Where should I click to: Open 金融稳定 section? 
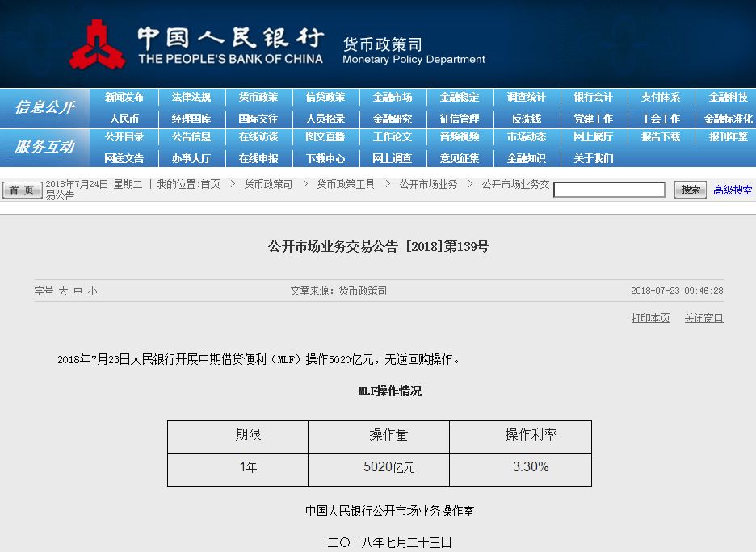point(460,98)
